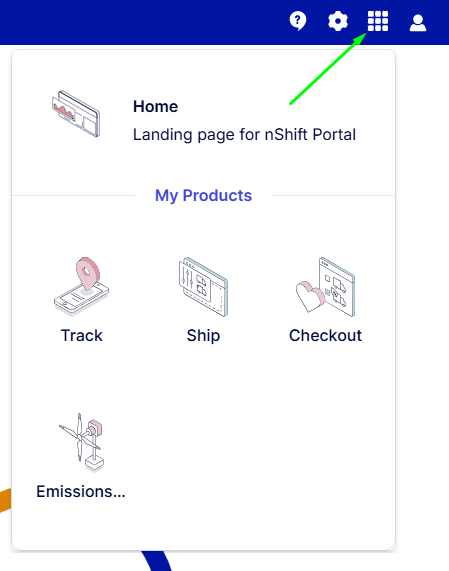Click the blue curved graphic below the panel
This screenshot has width=449, height=571.
(157, 561)
